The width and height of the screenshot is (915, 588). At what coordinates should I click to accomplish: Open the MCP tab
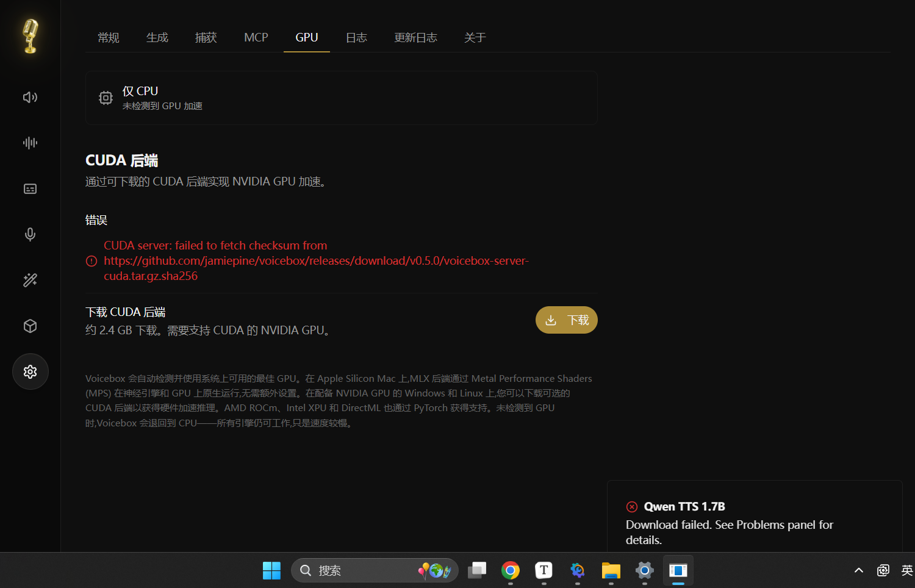pyautogui.click(x=256, y=38)
